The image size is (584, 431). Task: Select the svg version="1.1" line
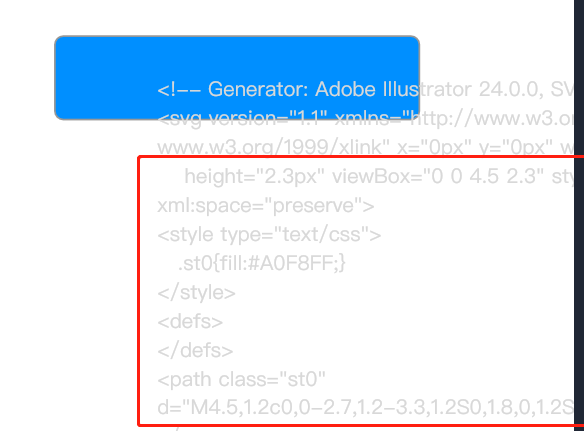tap(365, 118)
